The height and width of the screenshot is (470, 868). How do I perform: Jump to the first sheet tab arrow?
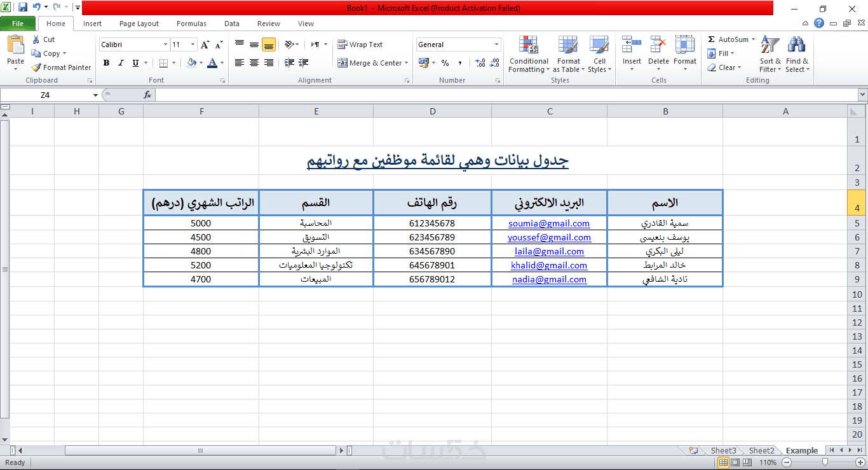(832, 450)
